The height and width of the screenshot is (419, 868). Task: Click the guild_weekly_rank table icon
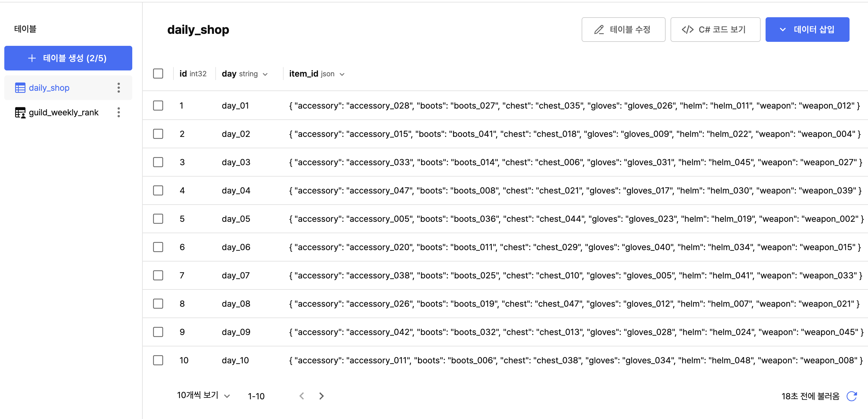tap(20, 112)
